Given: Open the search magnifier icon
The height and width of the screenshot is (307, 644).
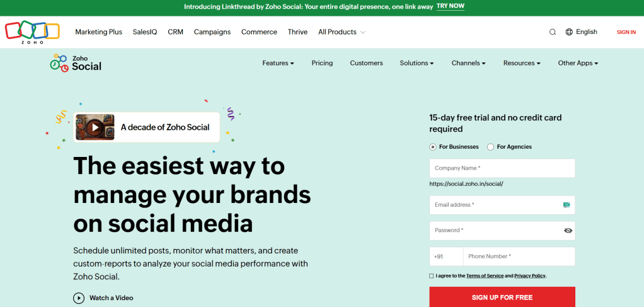Looking at the screenshot, I should click(x=553, y=32).
